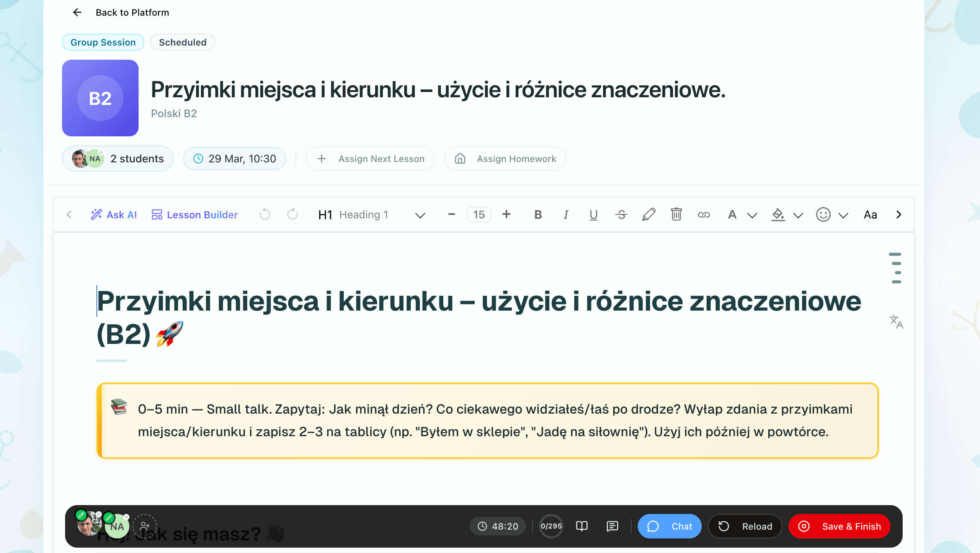
Task: Toggle underline formatting
Action: click(x=593, y=214)
